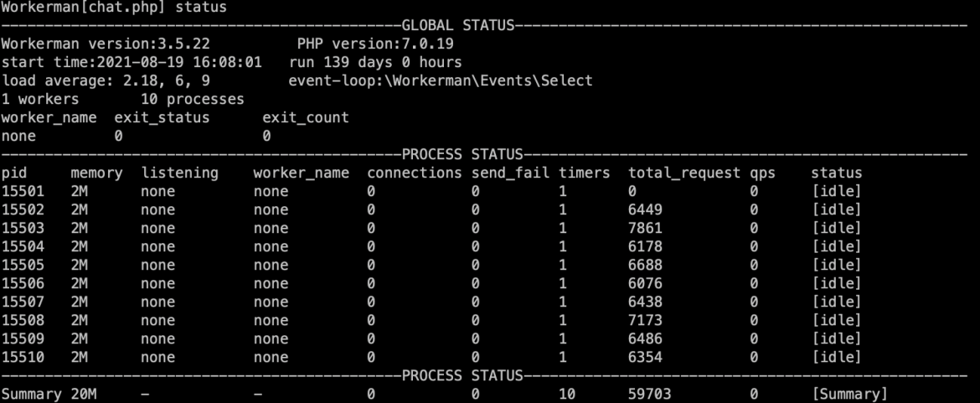
Task: Click total_request value 6688
Action: pyautogui.click(x=645, y=265)
